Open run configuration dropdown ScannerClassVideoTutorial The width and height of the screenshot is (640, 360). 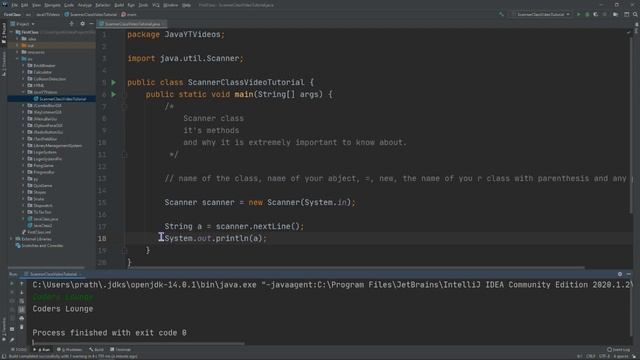(540, 14)
